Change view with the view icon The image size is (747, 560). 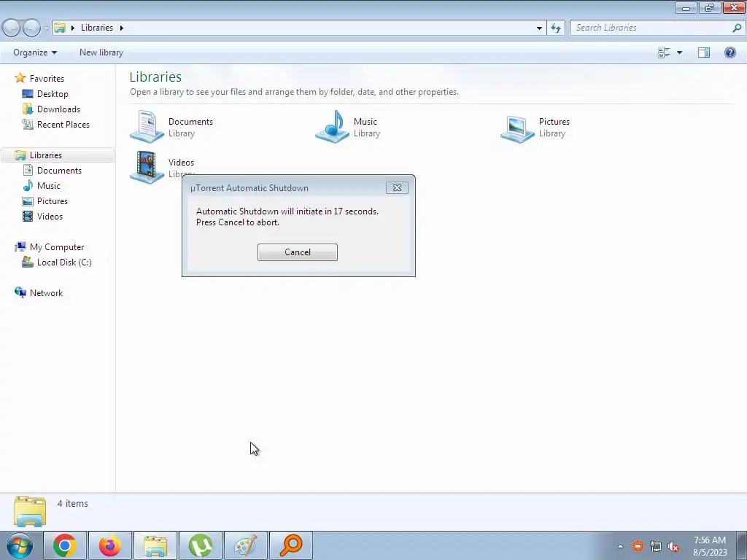pos(664,52)
